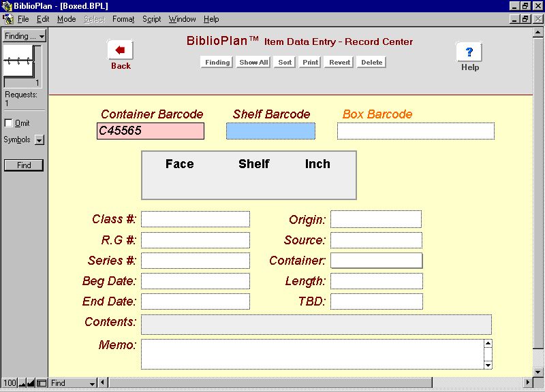Click the Box Barcode input field
The width and height of the screenshot is (545, 392).
(416, 131)
